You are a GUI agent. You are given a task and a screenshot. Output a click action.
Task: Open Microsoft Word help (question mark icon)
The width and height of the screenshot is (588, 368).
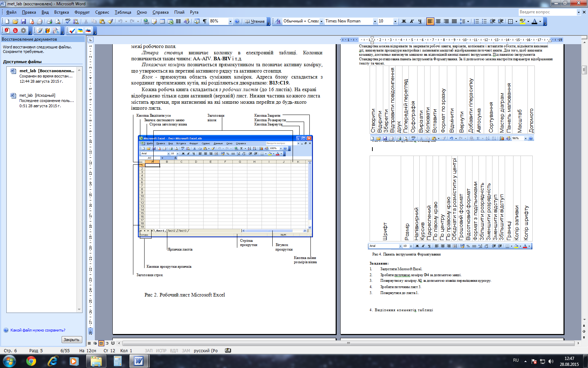click(237, 21)
